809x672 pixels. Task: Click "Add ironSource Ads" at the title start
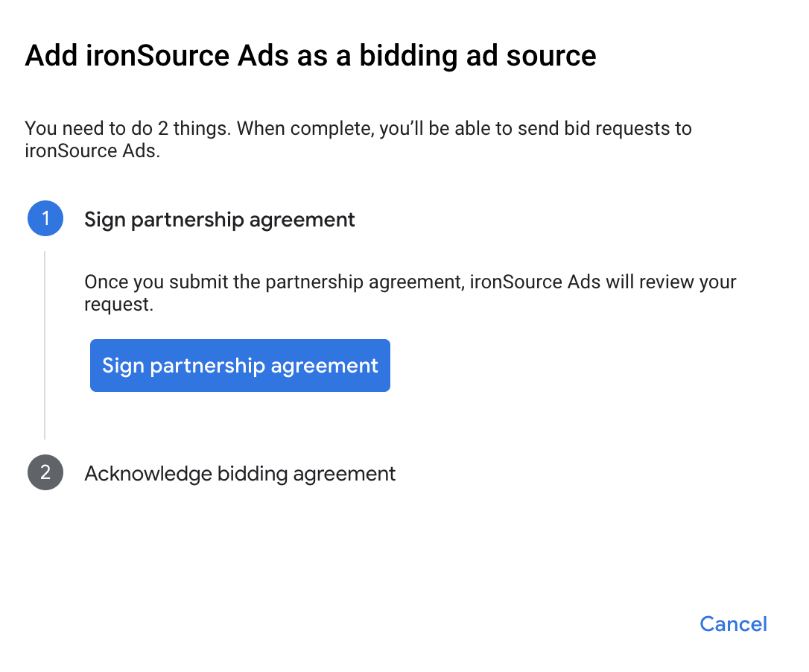[x=150, y=57]
